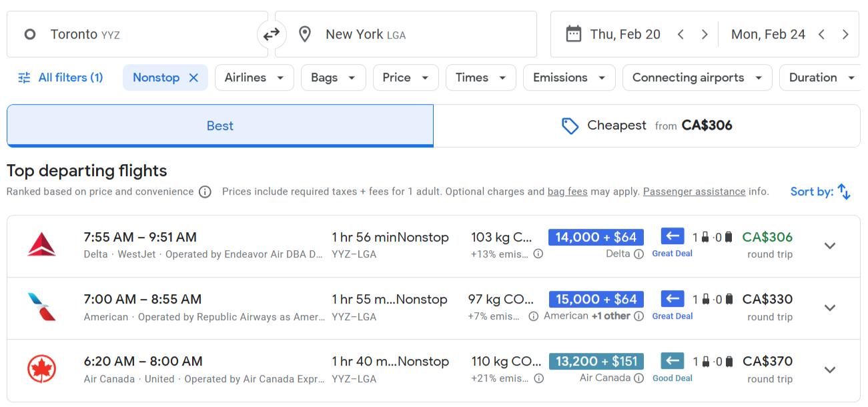Switch to the Cheapest tab
868x407 pixels.
[646, 125]
